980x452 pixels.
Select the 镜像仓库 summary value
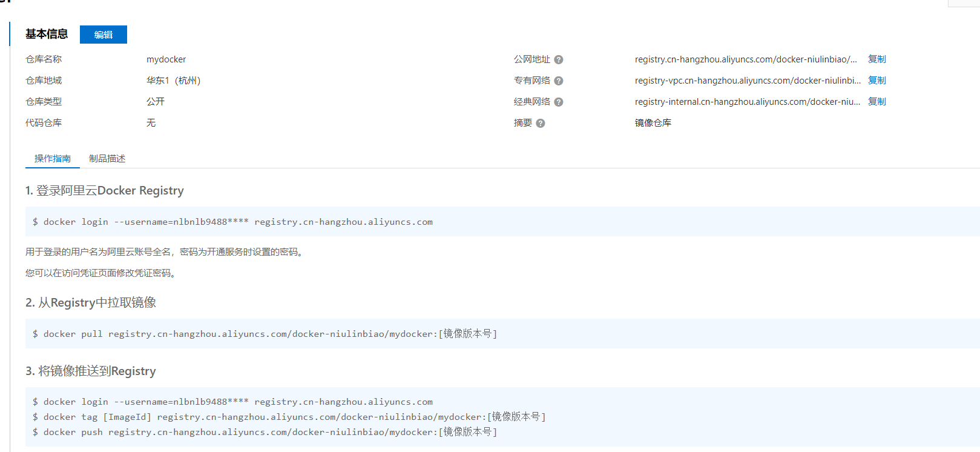tap(653, 123)
